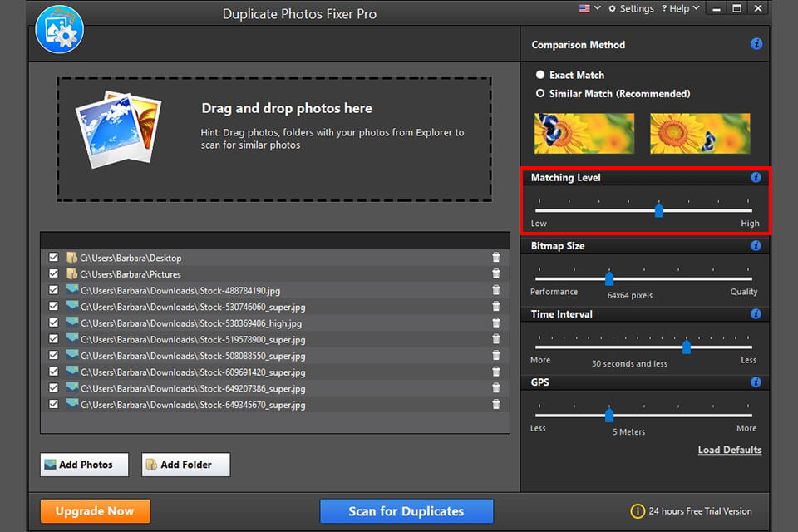Remove iStock-649345670_super.jpg via its trash icon
798x532 pixels.
496,404
